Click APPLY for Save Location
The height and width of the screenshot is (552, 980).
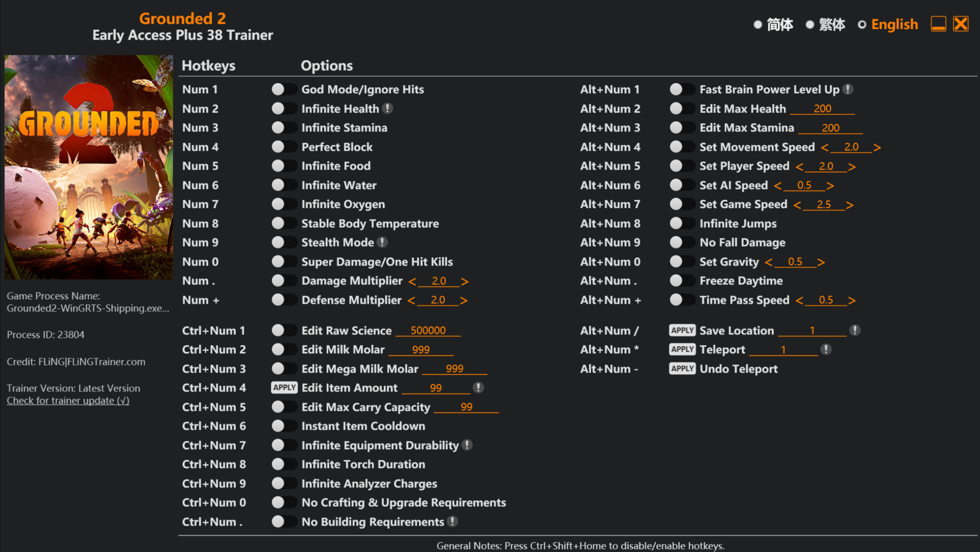682,330
